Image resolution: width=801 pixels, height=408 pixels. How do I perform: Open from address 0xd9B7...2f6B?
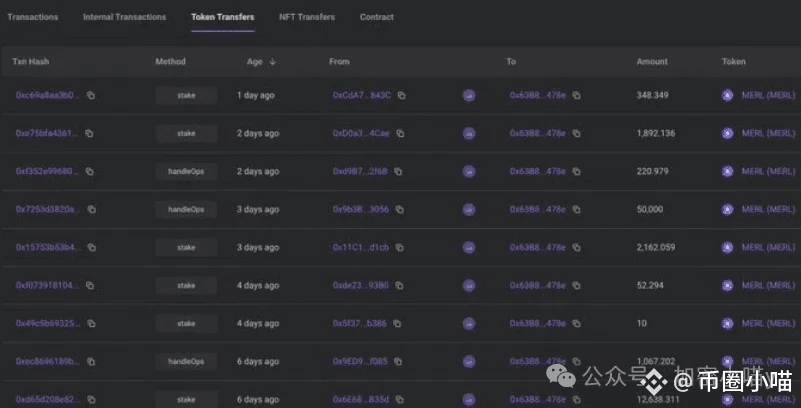pos(360,172)
